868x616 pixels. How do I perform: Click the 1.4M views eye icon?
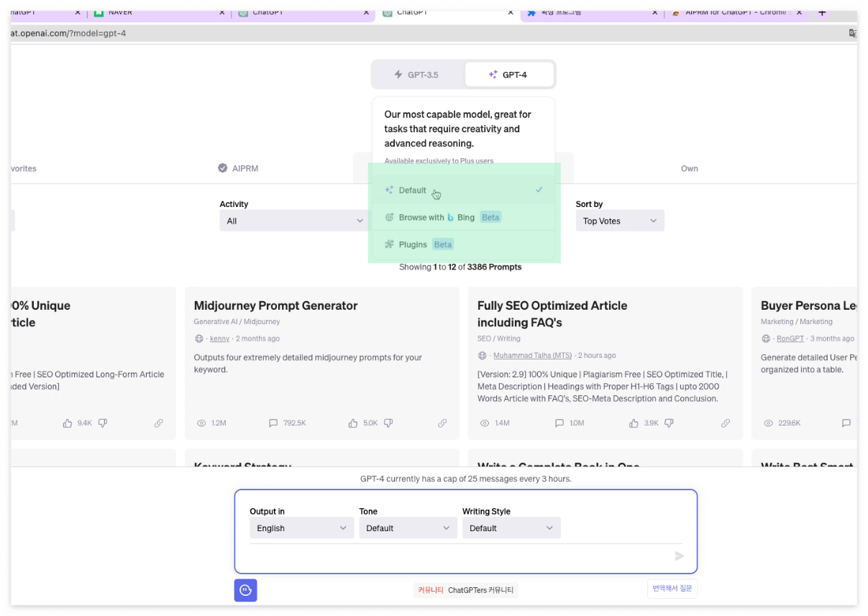coord(485,423)
